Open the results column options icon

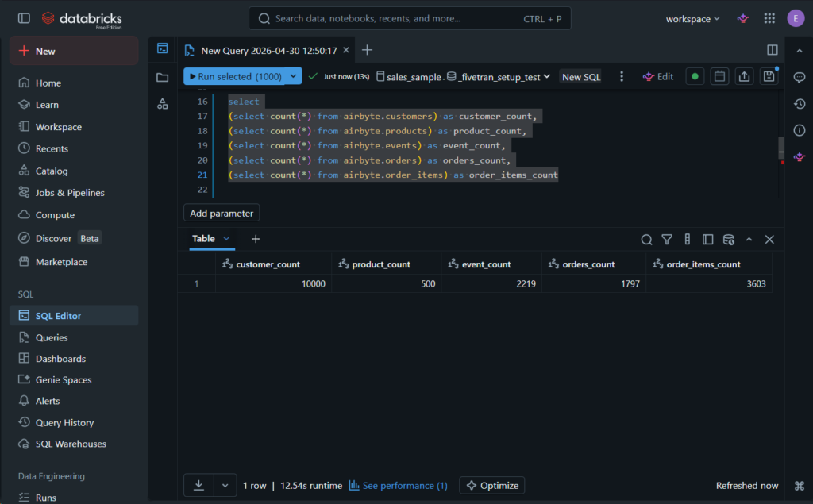pyautogui.click(x=687, y=239)
